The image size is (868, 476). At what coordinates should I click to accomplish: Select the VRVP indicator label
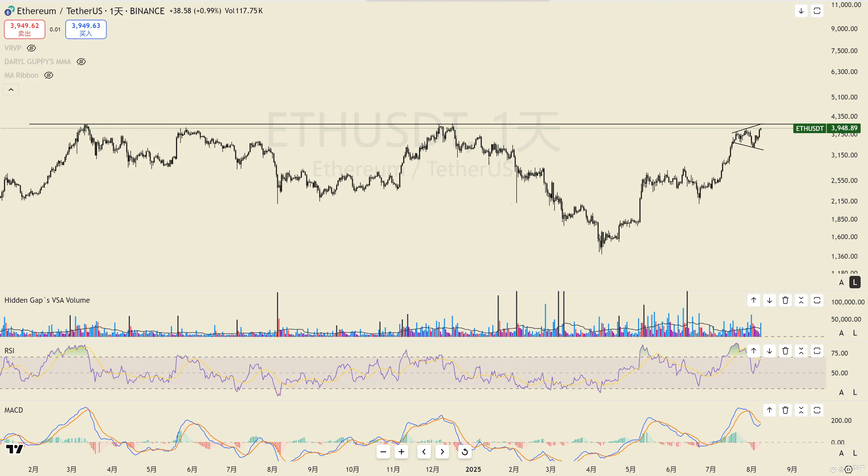pyautogui.click(x=13, y=48)
